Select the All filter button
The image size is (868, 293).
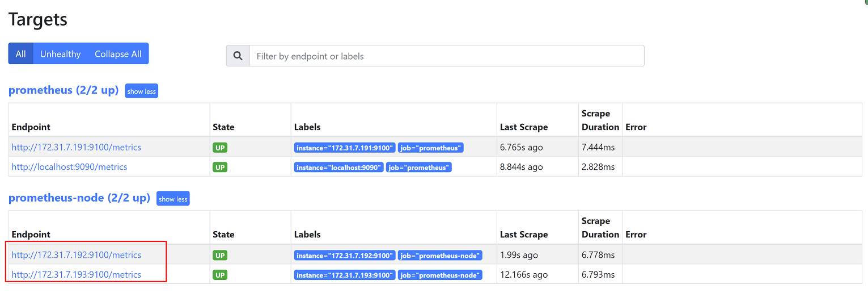21,54
